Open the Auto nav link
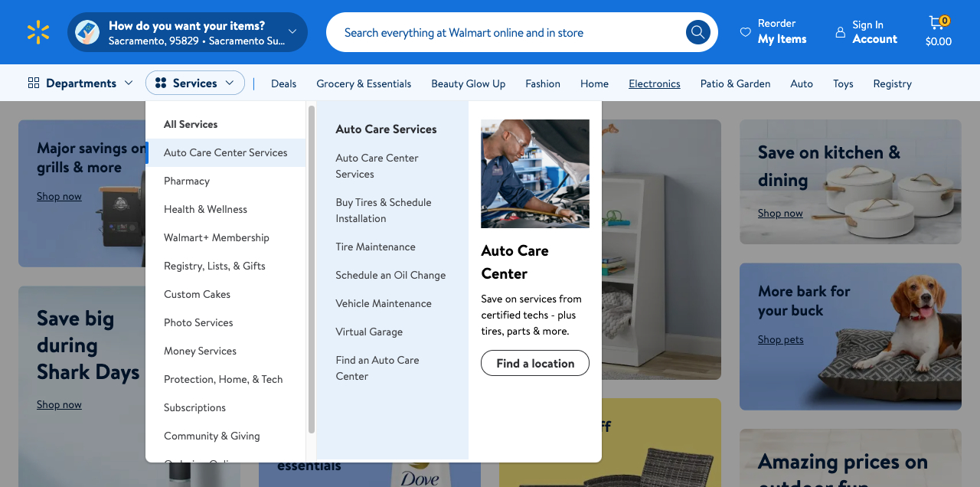980x487 pixels. click(802, 83)
